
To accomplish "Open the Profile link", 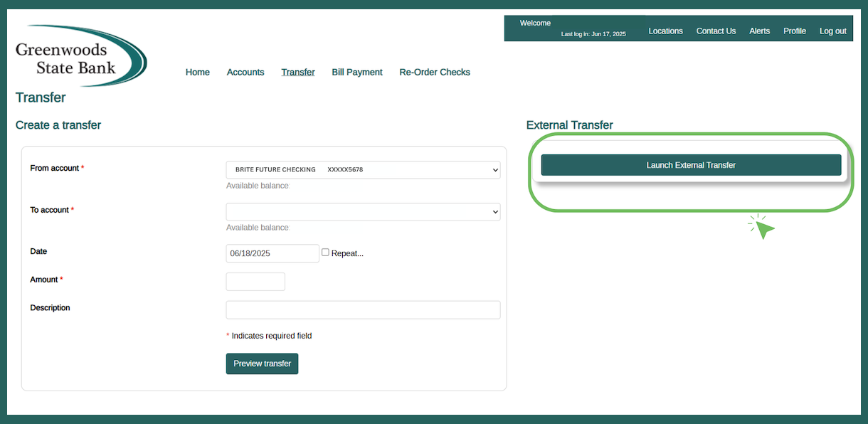I will (795, 31).
